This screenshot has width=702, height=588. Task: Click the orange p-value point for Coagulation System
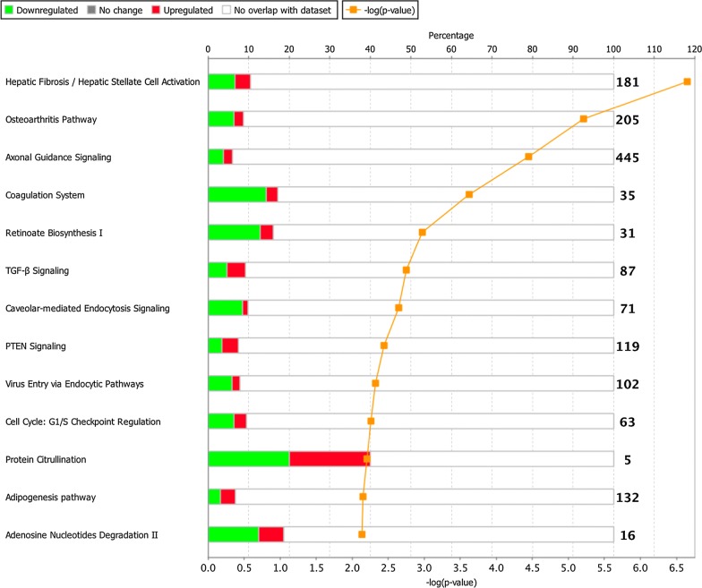click(469, 194)
